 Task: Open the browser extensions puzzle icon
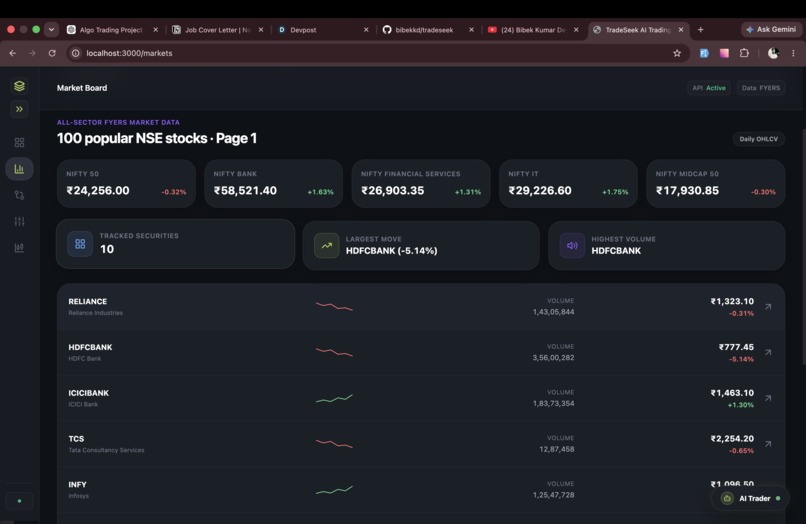[x=744, y=53]
